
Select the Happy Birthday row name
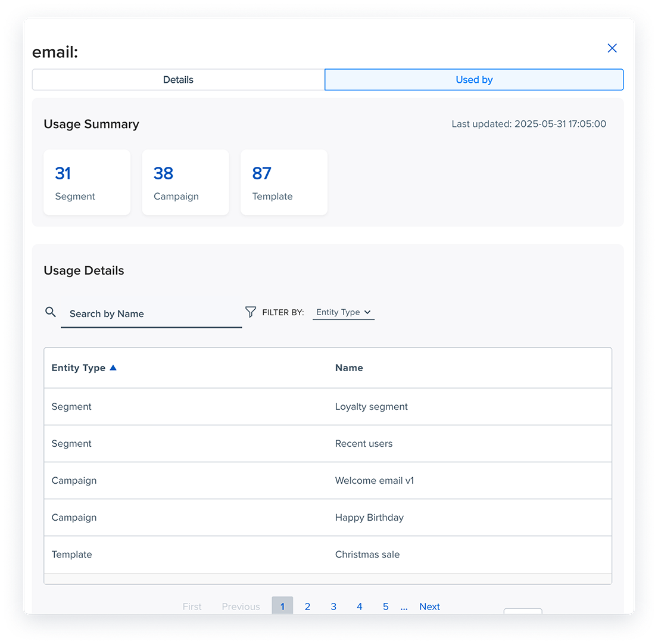(369, 518)
